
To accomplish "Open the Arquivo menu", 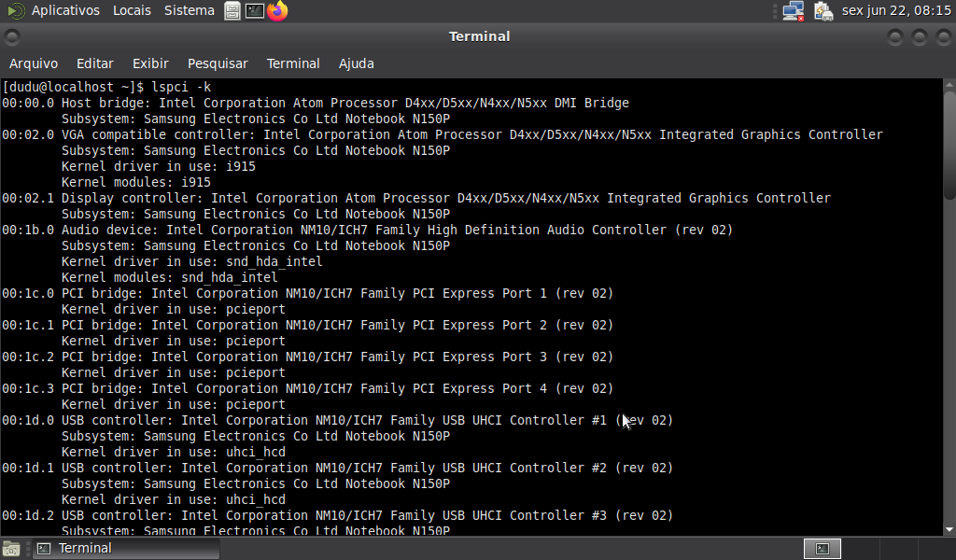I will pos(34,63).
